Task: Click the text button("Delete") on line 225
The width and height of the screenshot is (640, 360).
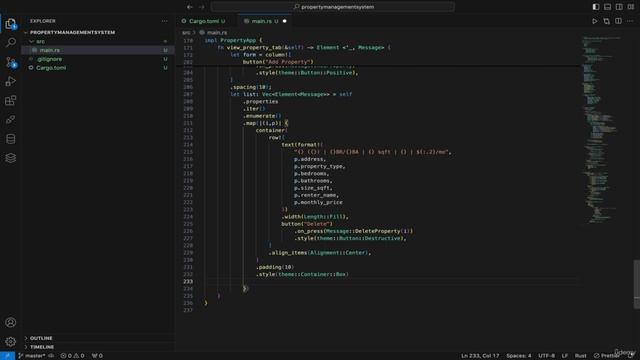Action: tap(307, 224)
